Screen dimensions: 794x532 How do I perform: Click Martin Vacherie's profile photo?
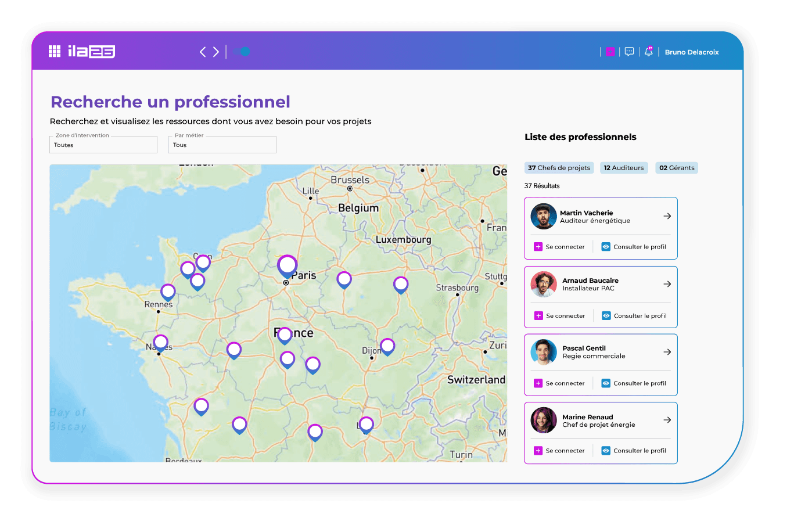pyautogui.click(x=544, y=216)
